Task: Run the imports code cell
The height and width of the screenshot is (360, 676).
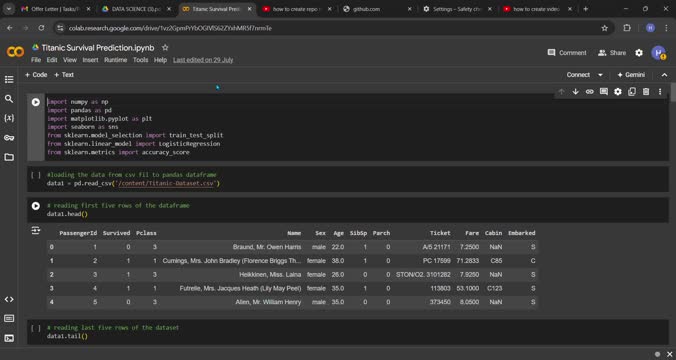Action: [x=36, y=102]
